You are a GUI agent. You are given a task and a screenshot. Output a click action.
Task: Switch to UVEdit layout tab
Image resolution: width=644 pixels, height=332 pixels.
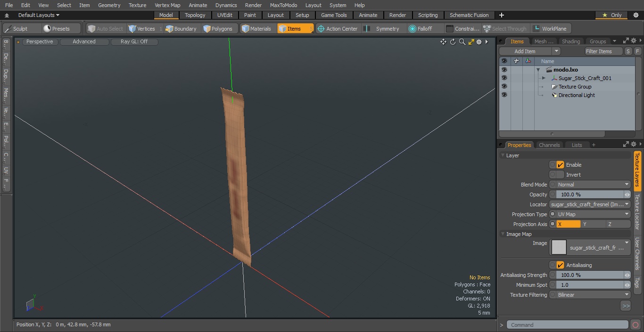[225, 15]
